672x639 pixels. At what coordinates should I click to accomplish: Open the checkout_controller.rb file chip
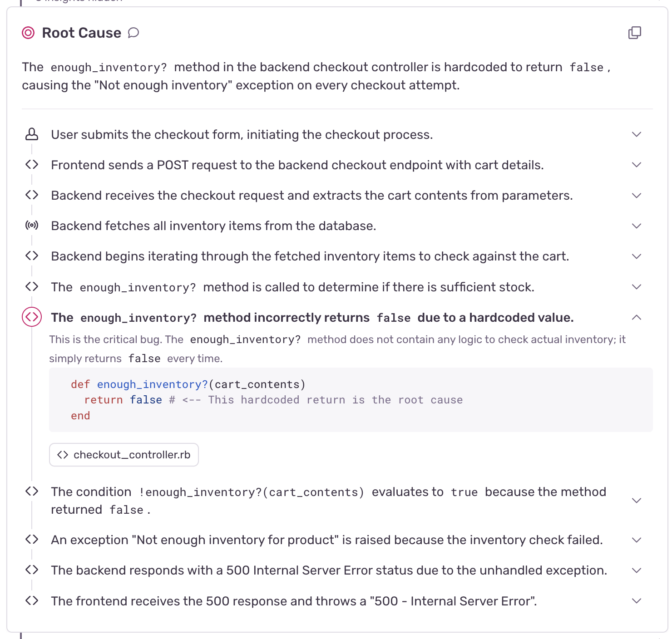124,454
